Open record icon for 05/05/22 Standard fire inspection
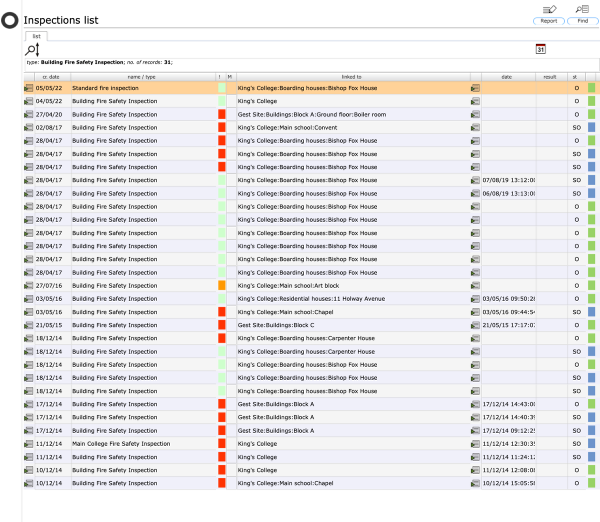 (29, 88)
